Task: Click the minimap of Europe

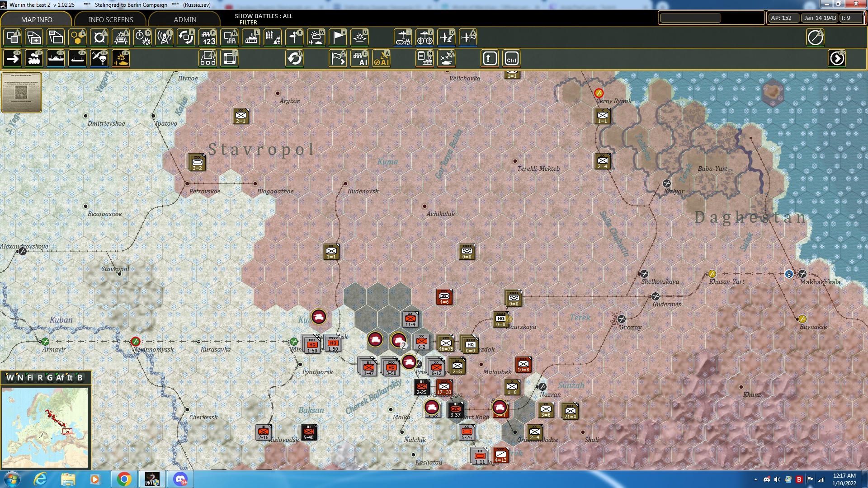Action: 45,427
